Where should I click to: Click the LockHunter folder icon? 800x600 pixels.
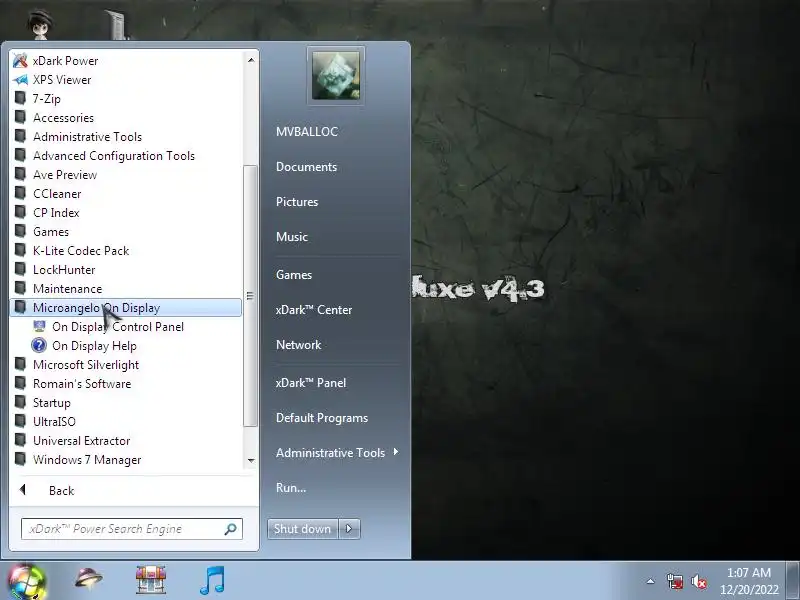[20, 269]
